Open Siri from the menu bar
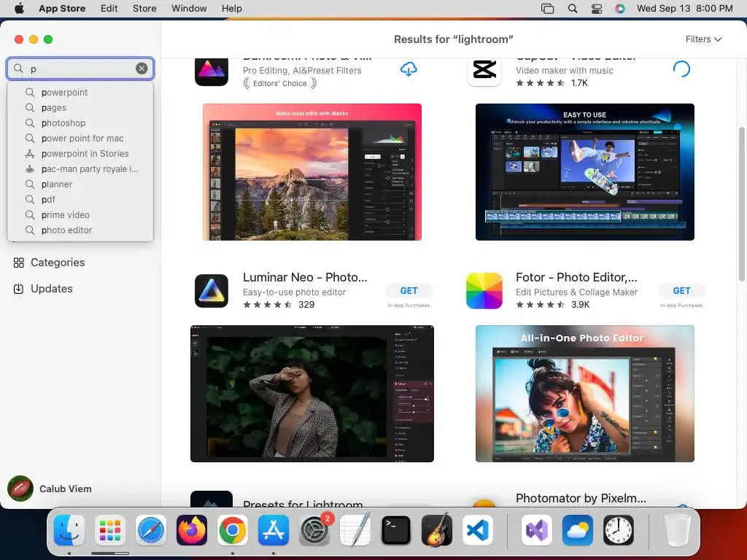Screen dimensions: 747x560 click(620, 8)
